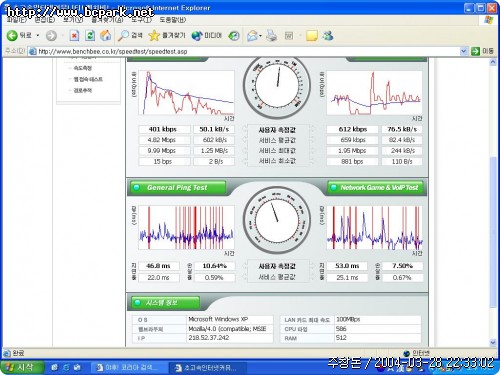Open the 도움말 (Help) menu
This screenshot has width=500, height=375.
pyautogui.click(x=173, y=20)
